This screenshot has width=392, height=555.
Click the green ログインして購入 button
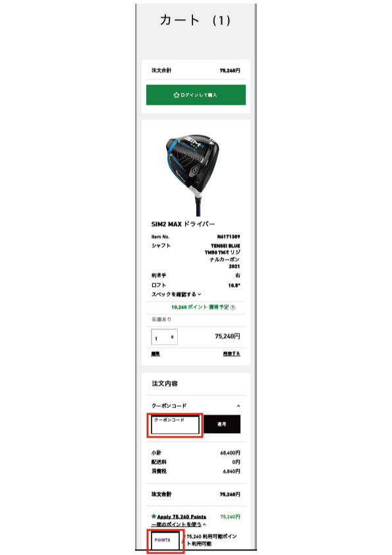click(196, 95)
